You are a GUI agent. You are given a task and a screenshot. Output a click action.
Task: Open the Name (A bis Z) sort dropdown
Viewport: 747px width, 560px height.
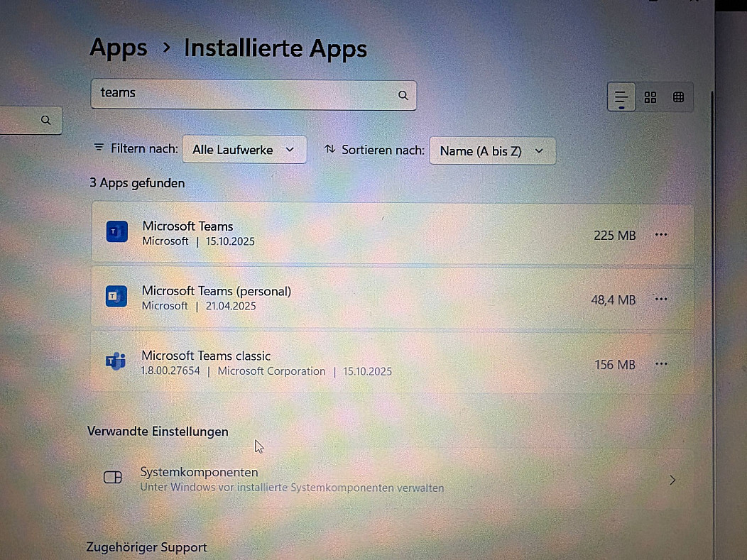(x=491, y=151)
